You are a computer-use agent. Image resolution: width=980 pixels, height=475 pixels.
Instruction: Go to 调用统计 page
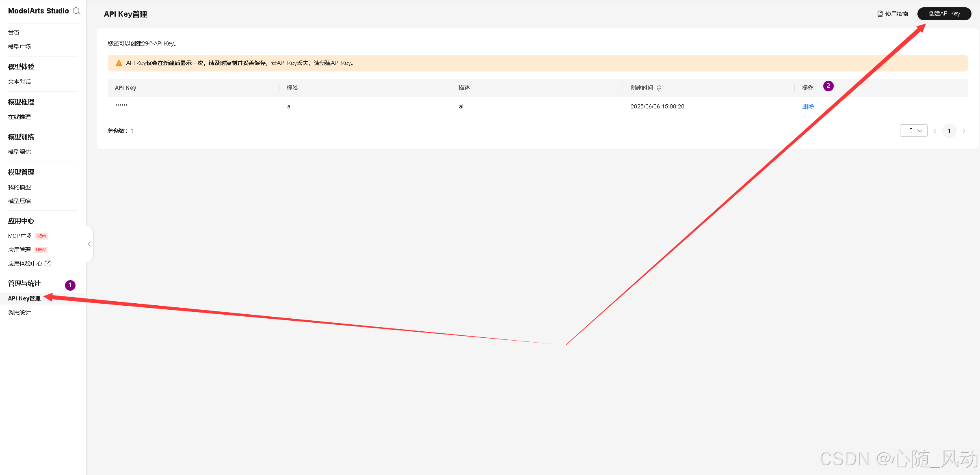pos(19,312)
